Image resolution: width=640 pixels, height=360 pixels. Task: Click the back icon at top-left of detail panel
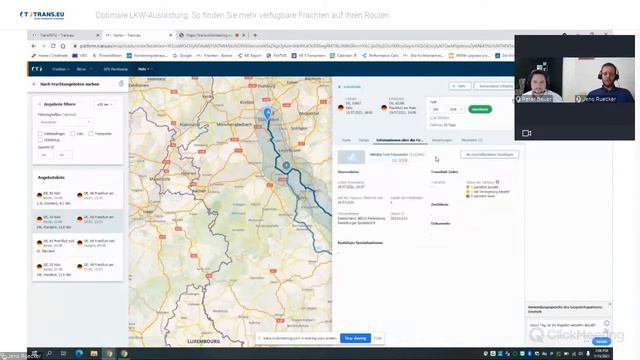point(339,87)
